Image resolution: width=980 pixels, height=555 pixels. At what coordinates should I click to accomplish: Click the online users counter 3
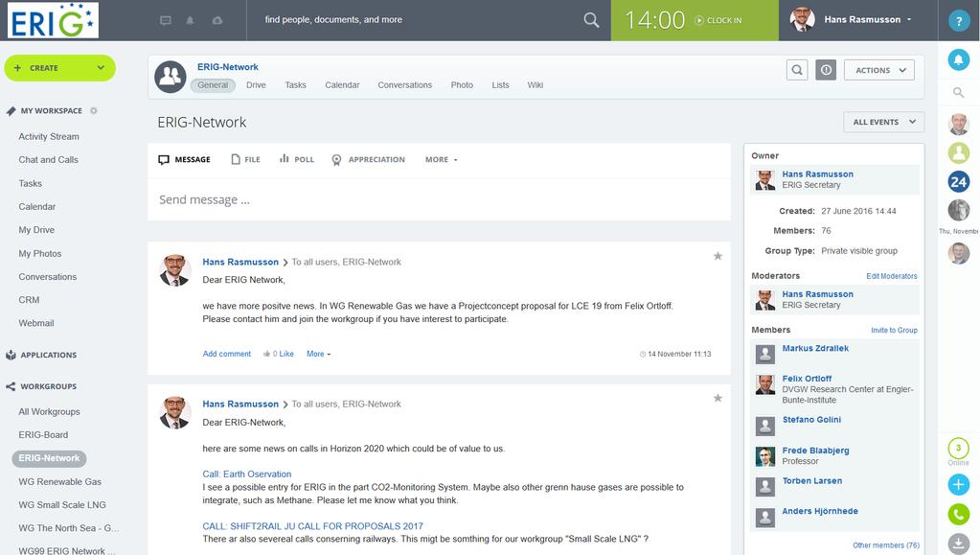(959, 448)
